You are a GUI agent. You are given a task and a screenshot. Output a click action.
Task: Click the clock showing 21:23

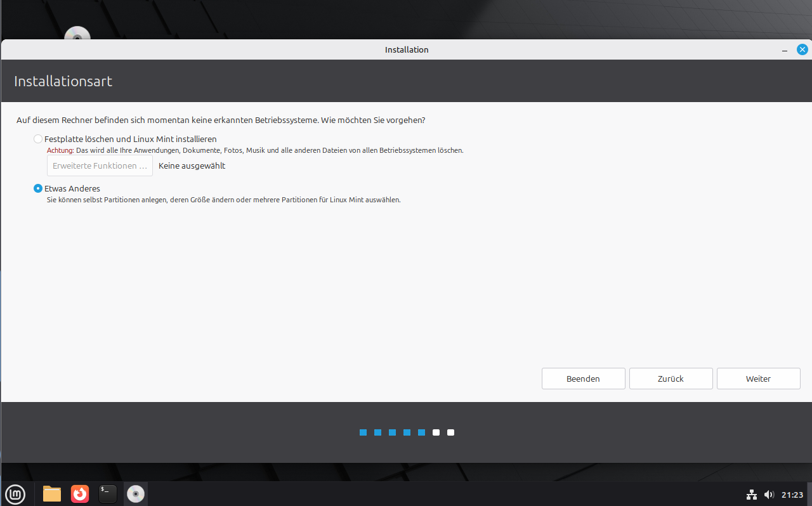pyautogui.click(x=792, y=495)
